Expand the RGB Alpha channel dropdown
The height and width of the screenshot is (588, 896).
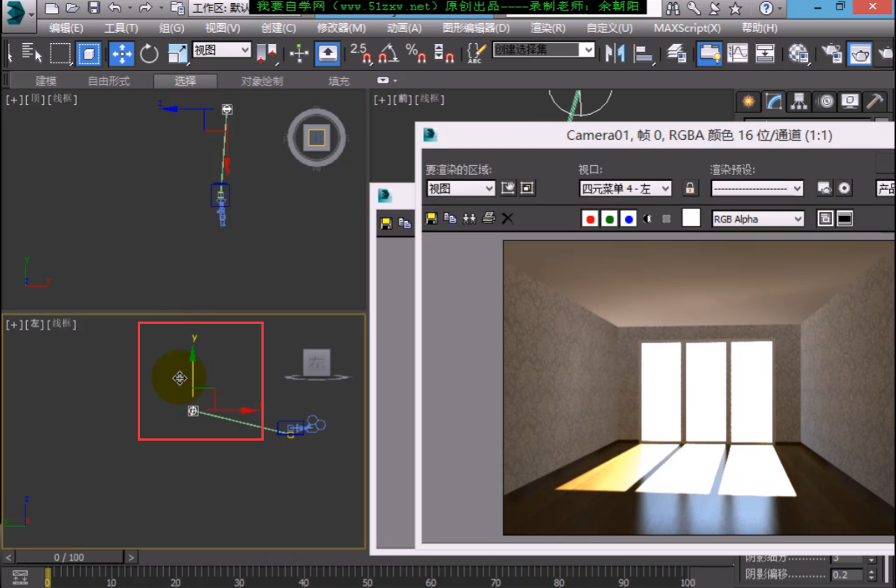pos(757,219)
